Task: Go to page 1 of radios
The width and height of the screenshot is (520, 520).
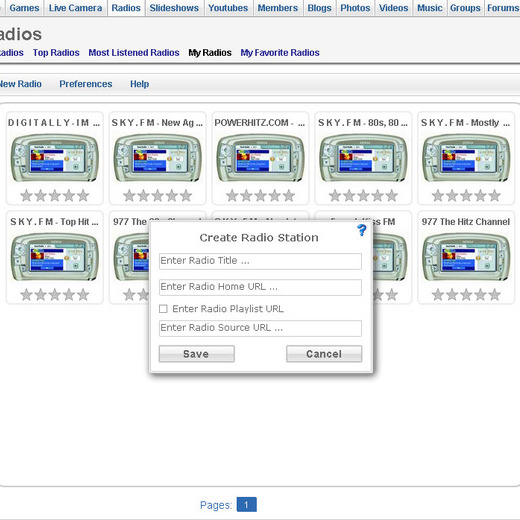Action: pyautogui.click(x=247, y=504)
